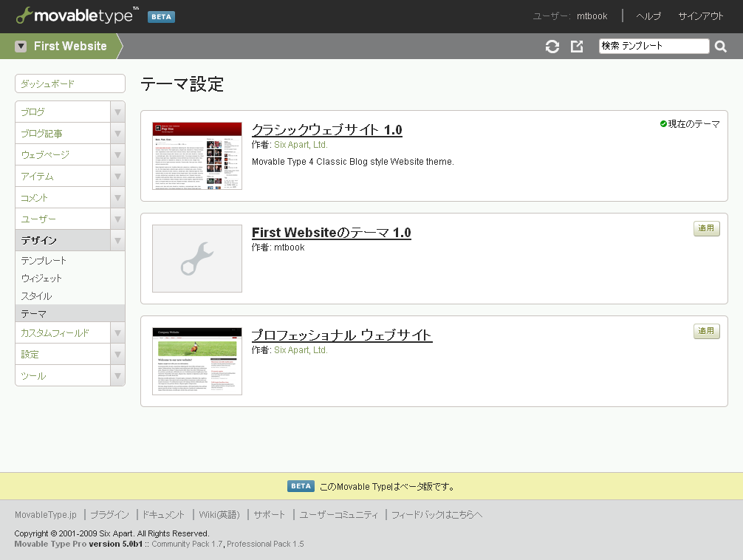Open the ヘルプ help link

648,16
